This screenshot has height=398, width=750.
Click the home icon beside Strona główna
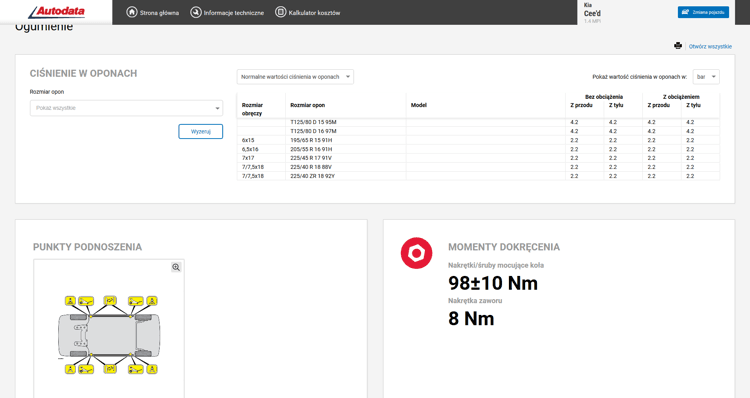click(132, 12)
